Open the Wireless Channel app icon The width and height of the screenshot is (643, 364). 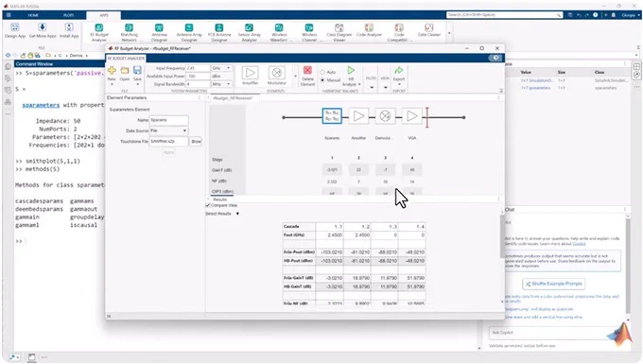[309, 27]
